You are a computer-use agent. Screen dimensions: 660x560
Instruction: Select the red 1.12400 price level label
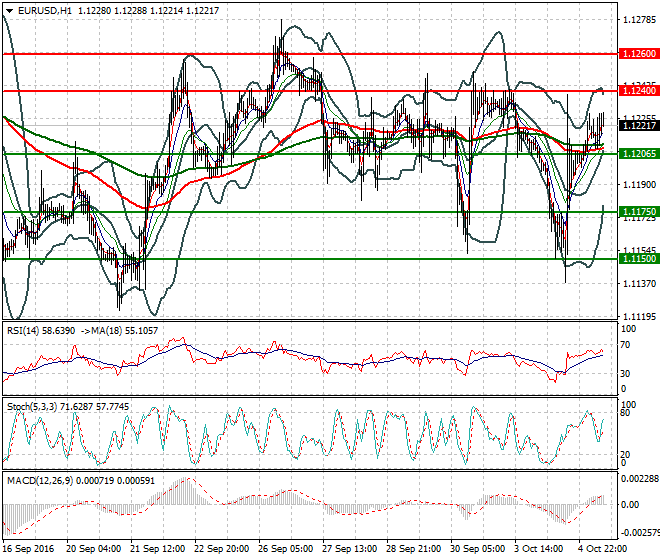tap(639, 91)
